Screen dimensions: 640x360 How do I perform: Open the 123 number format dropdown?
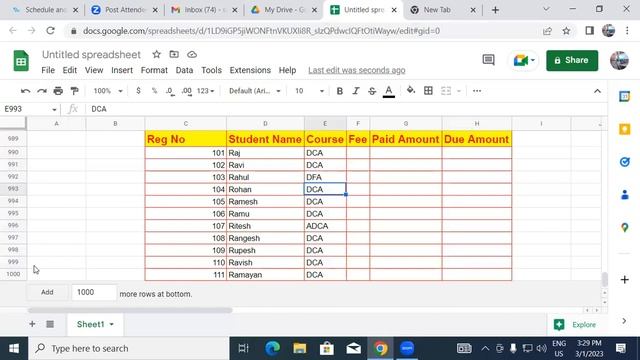tap(205, 91)
